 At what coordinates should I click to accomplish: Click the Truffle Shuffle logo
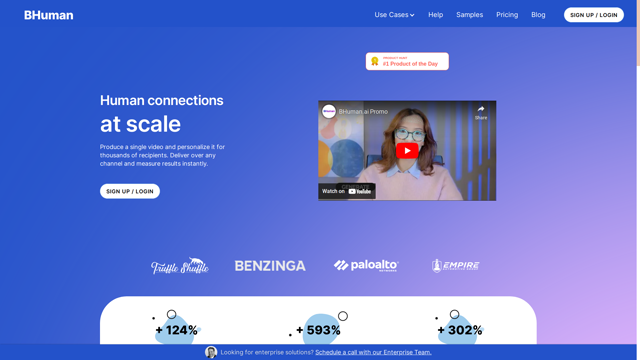(180, 266)
